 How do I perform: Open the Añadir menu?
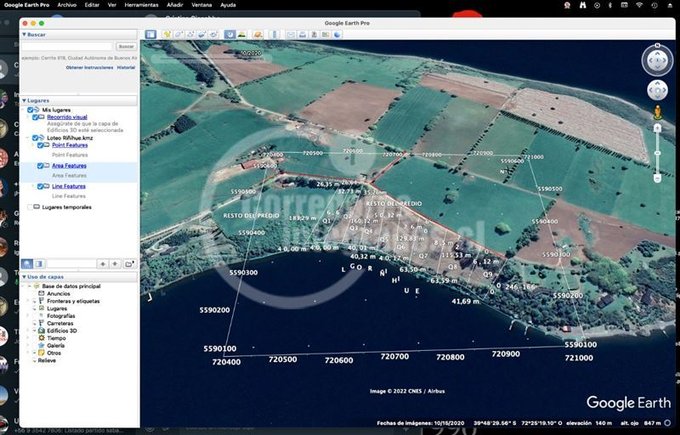[x=175, y=5]
